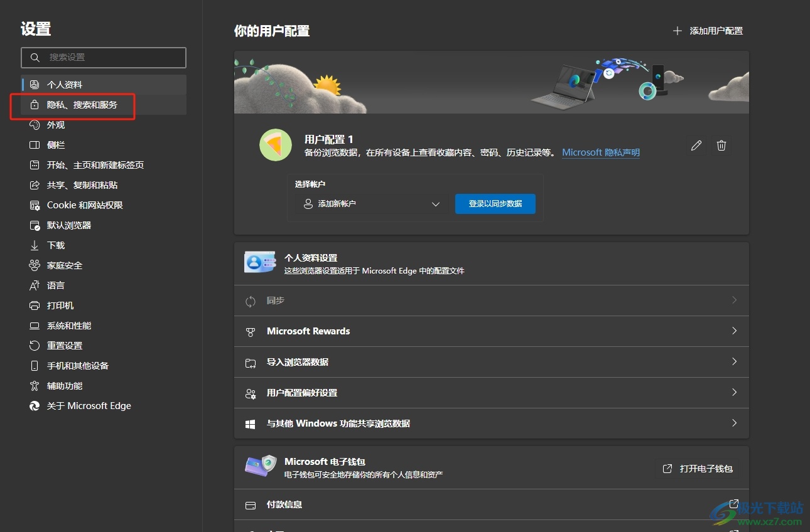Select 默认浏览器 in sidebar
The image size is (810, 532).
[104, 225]
